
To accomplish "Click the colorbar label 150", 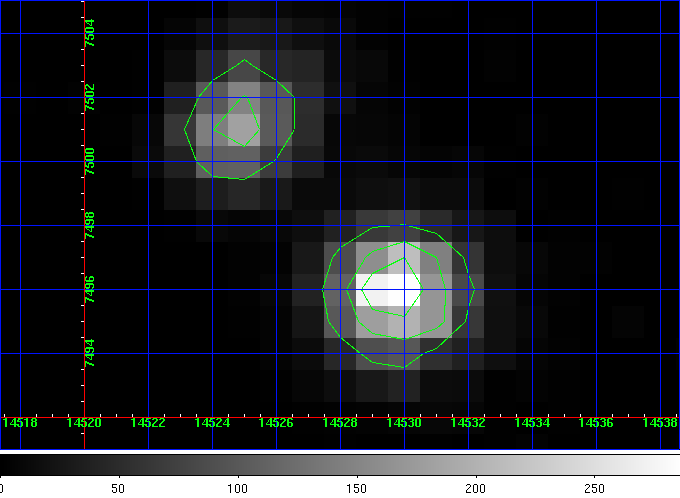I will pyautogui.click(x=356, y=489).
